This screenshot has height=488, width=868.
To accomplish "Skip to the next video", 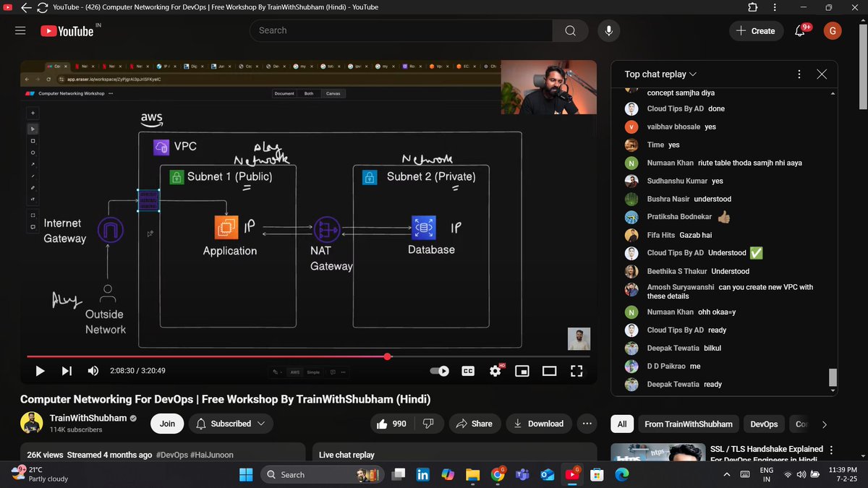I will pyautogui.click(x=67, y=371).
